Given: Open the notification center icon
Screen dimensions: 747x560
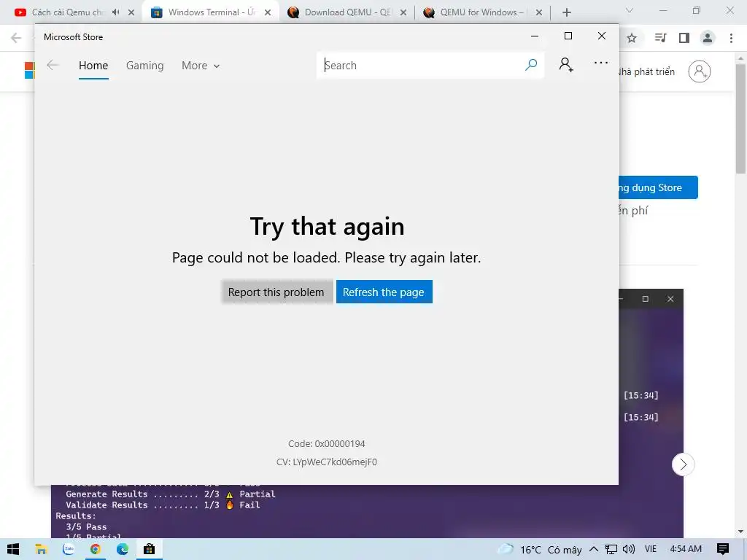Looking at the screenshot, I should [723, 550].
